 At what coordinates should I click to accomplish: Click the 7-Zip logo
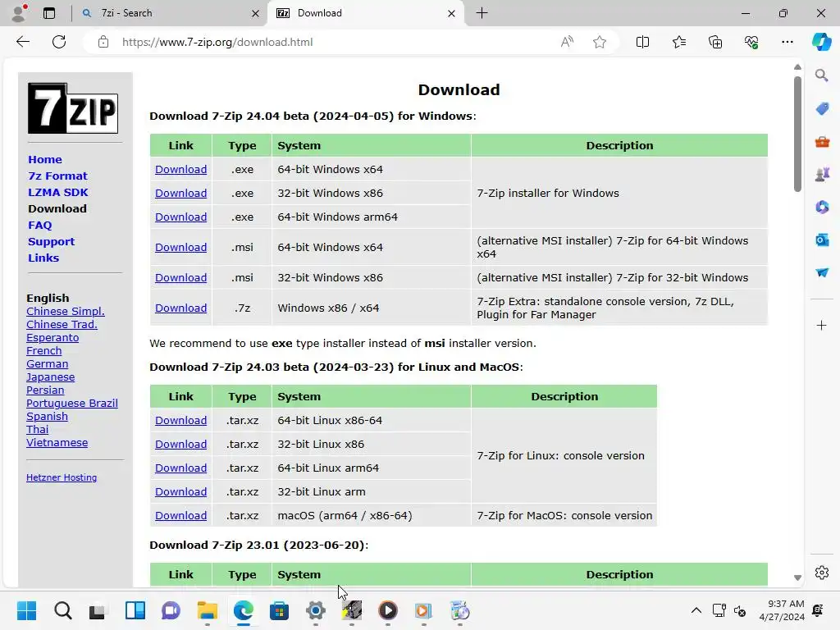(73, 108)
